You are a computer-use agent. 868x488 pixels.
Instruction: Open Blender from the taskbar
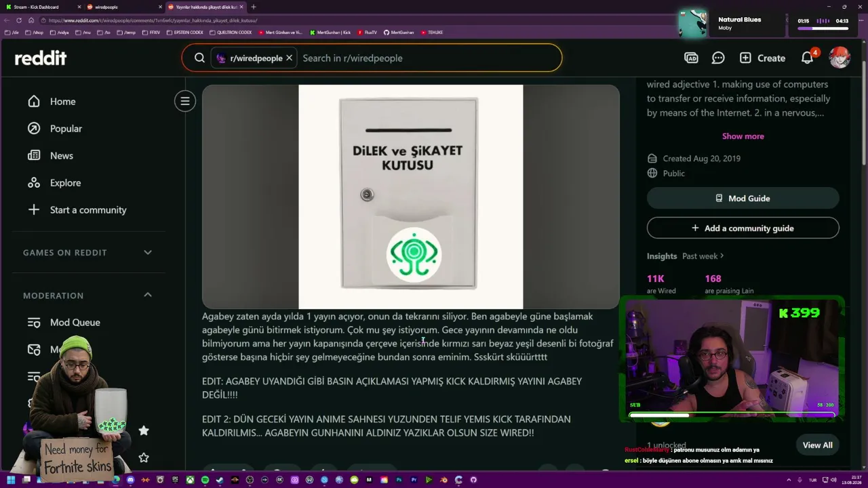coord(443,480)
